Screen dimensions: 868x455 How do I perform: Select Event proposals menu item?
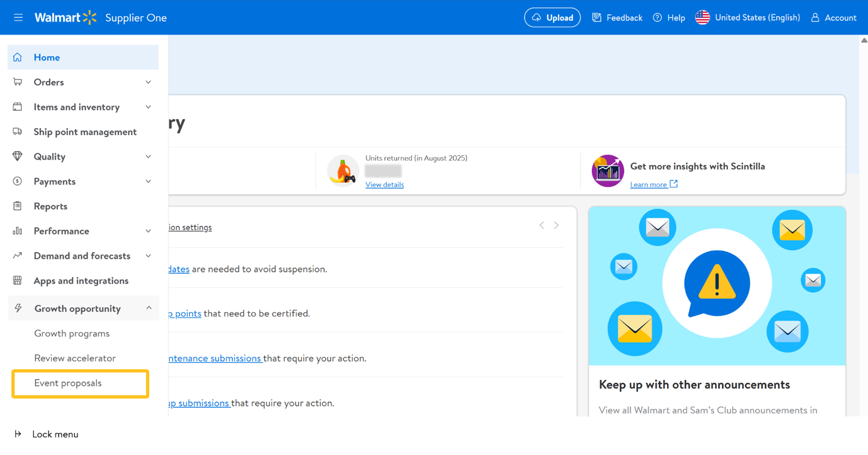tap(80, 383)
